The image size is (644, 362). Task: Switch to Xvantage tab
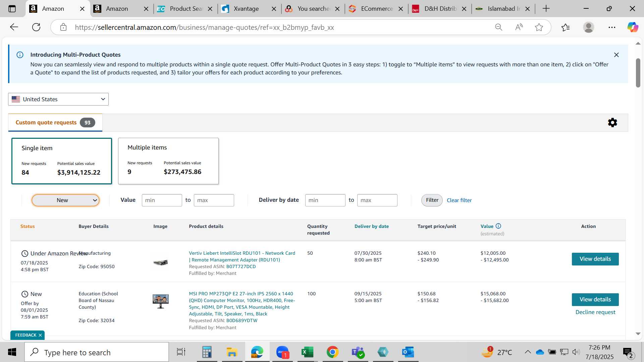pyautogui.click(x=246, y=9)
